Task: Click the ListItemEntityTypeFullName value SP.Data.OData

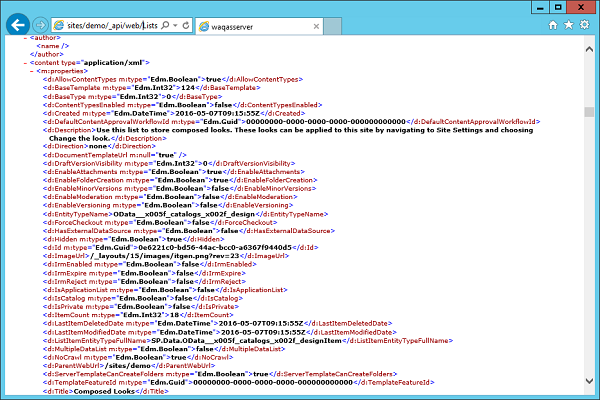Action: 247,341
